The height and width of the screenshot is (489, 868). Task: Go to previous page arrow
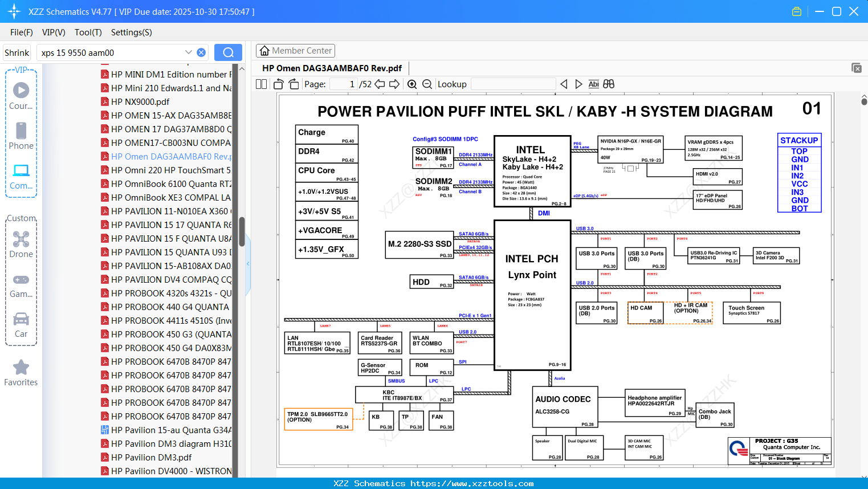[x=380, y=84]
